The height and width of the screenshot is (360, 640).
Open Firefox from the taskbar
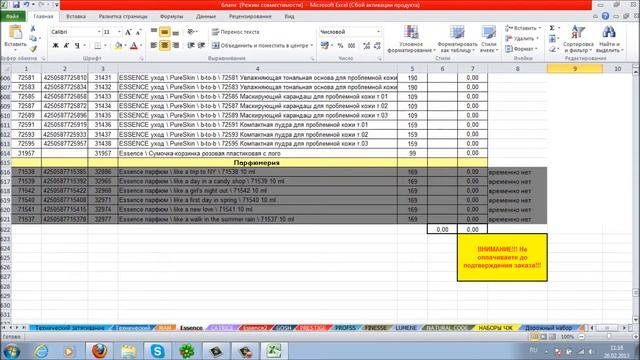tap(99, 351)
